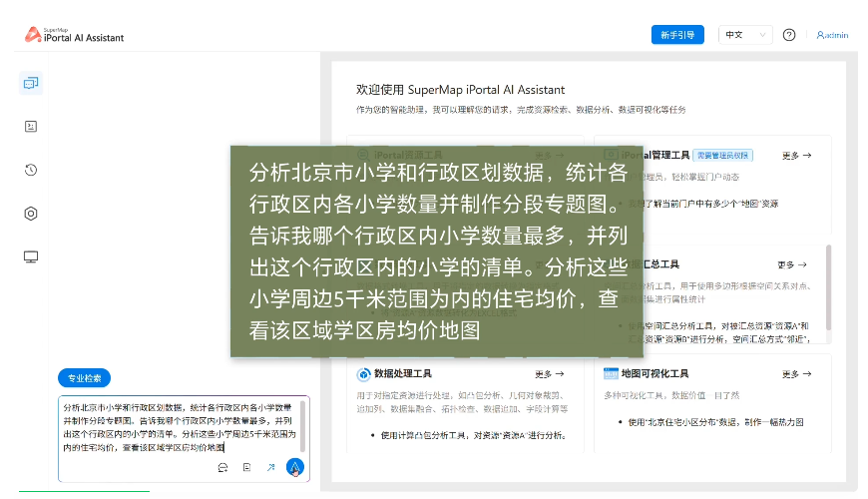This screenshot has height=499, width=868.
Task: Click the hexagon settings icon in sidebar
Action: 31,214
